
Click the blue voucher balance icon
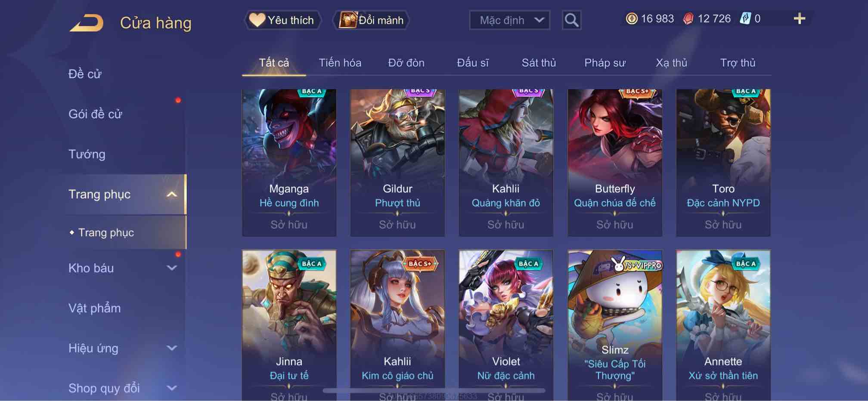pyautogui.click(x=745, y=19)
